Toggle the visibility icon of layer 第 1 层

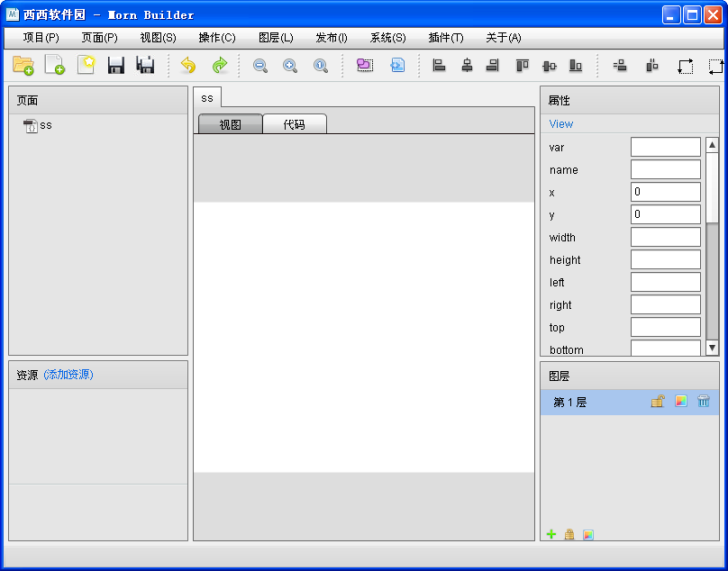tap(680, 401)
